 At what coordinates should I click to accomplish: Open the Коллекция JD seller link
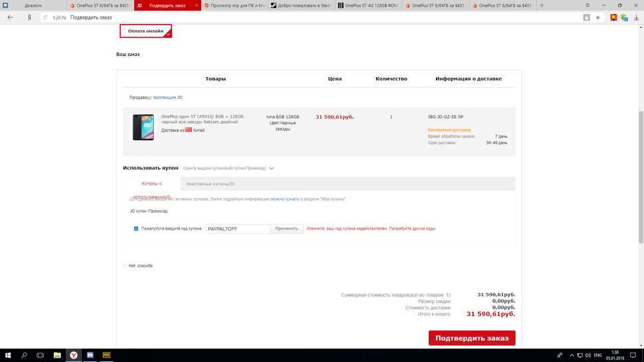tap(167, 97)
